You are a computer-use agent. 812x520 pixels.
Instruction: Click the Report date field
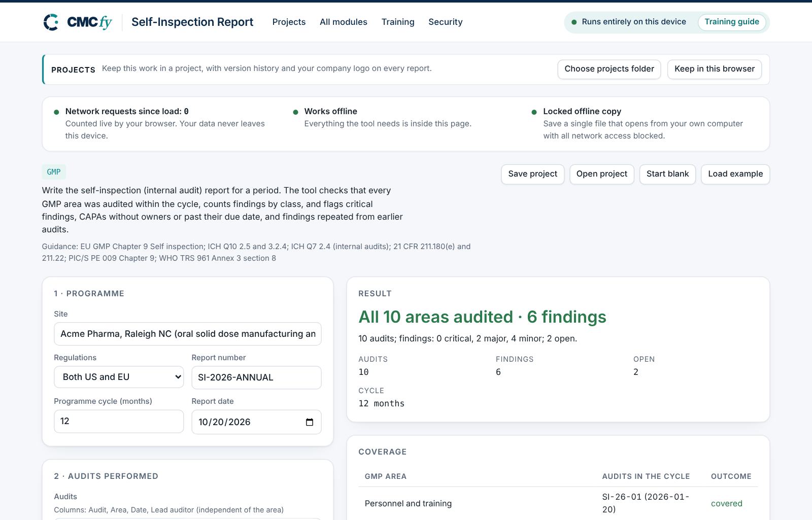256,422
